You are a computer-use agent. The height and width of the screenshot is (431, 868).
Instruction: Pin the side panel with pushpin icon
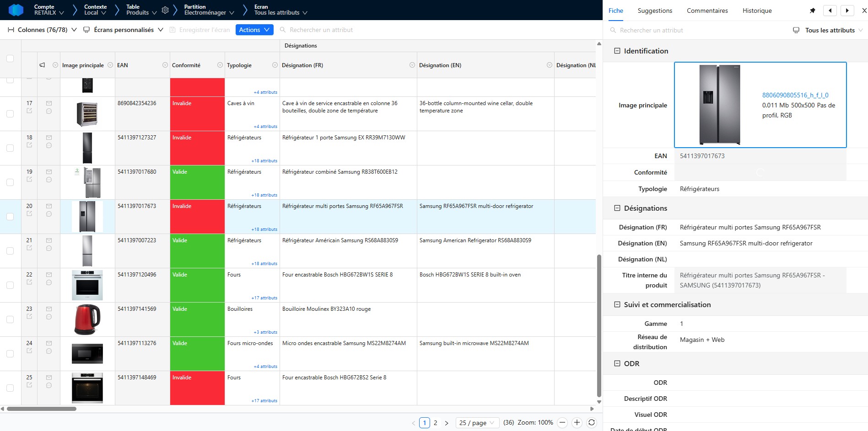point(813,11)
